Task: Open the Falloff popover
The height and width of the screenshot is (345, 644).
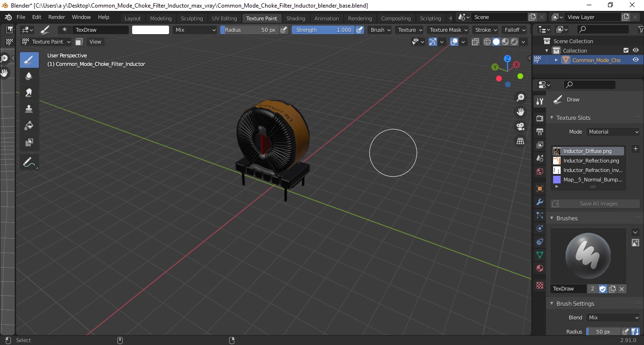Action: (x=514, y=30)
